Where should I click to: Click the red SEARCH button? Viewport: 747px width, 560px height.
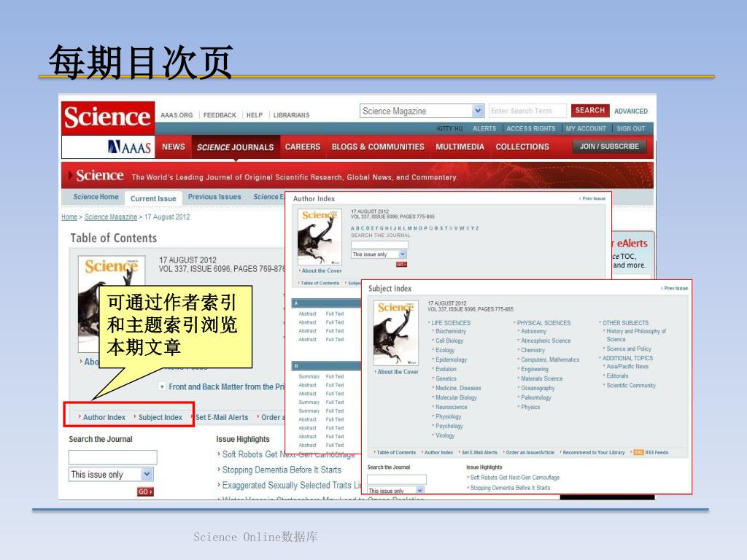pyautogui.click(x=589, y=111)
